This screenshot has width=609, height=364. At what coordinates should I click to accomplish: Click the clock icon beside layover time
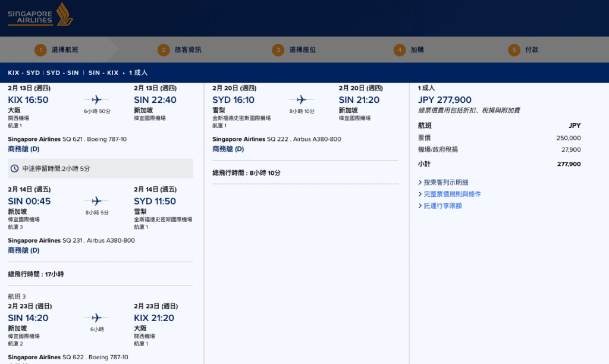(14, 168)
